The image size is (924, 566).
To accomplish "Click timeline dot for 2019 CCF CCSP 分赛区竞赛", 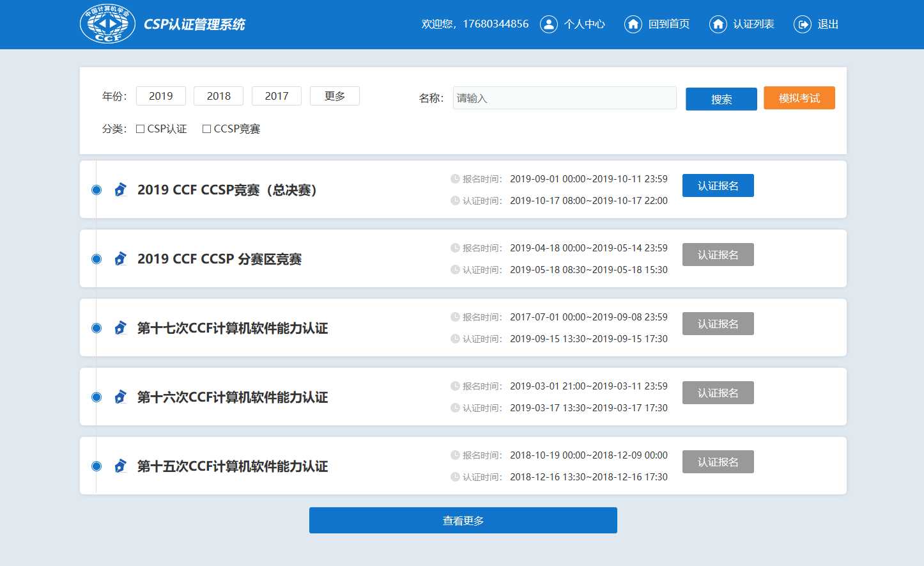I will click(x=96, y=259).
